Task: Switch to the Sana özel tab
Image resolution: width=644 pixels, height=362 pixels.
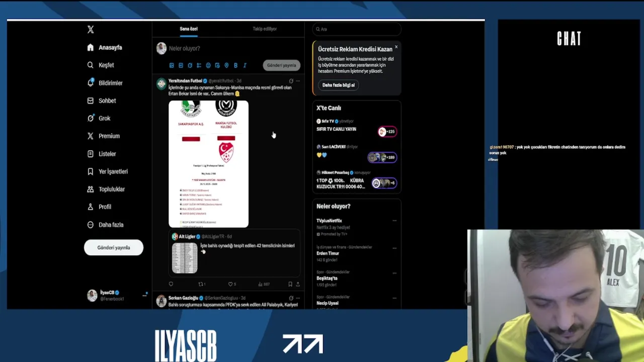Action: pos(189,29)
